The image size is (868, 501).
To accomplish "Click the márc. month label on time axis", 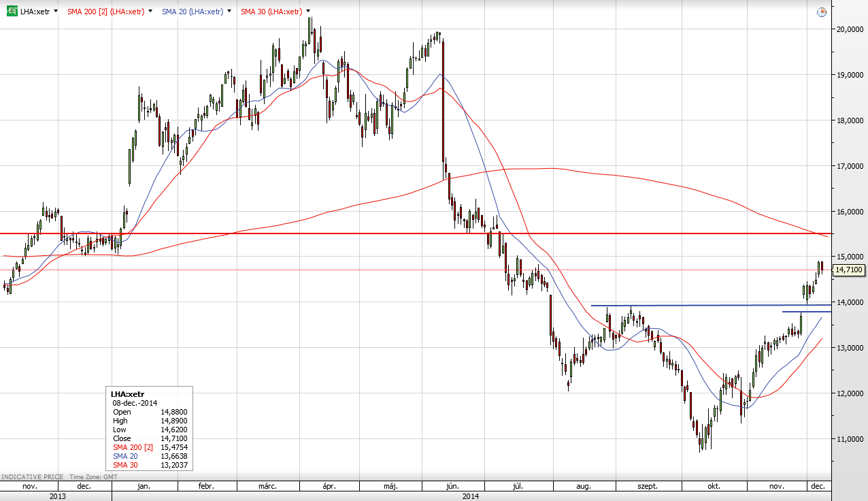I will click(267, 487).
